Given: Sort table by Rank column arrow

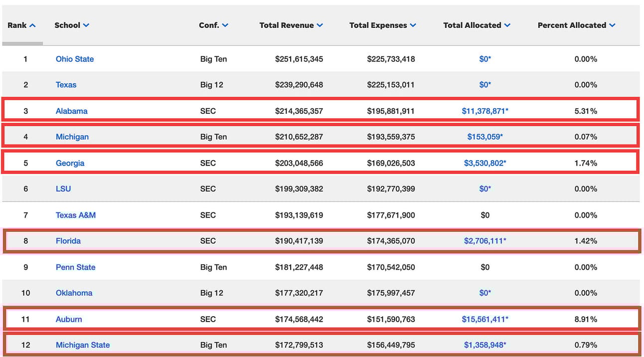Looking at the screenshot, I should pos(33,25).
